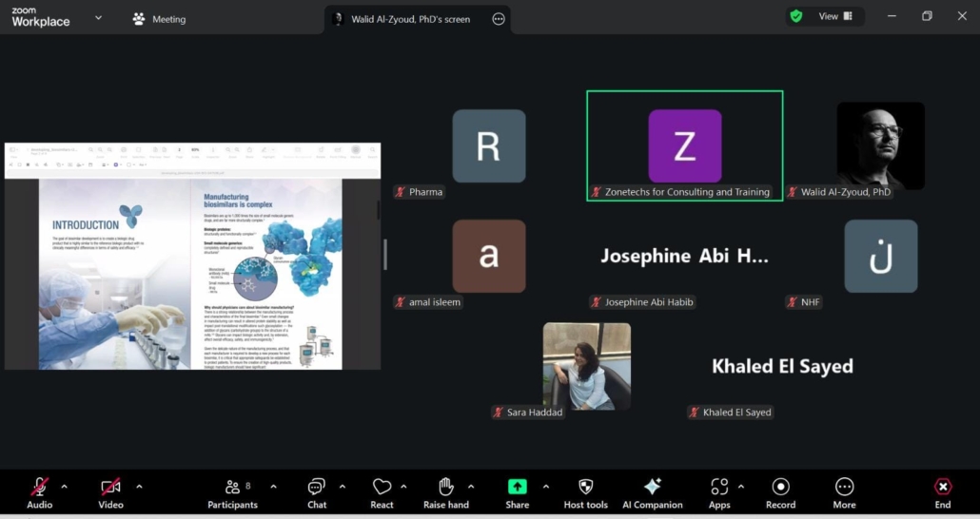
Task: Open Zoom Workplace dropdown chevron
Action: tap(98, 18)
